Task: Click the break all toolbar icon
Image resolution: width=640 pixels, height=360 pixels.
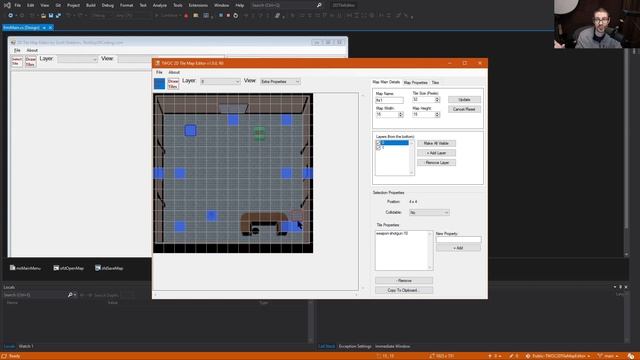Action: [221, 16]
